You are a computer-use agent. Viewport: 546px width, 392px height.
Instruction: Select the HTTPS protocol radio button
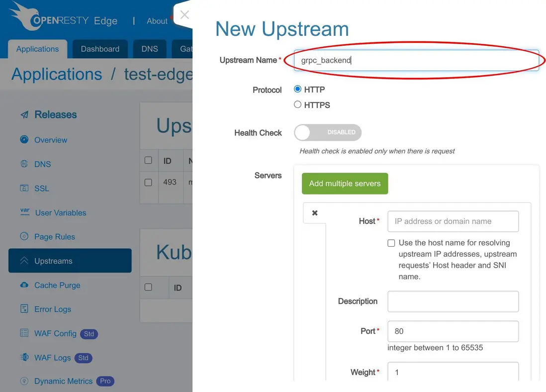click(x=297, y=104)
